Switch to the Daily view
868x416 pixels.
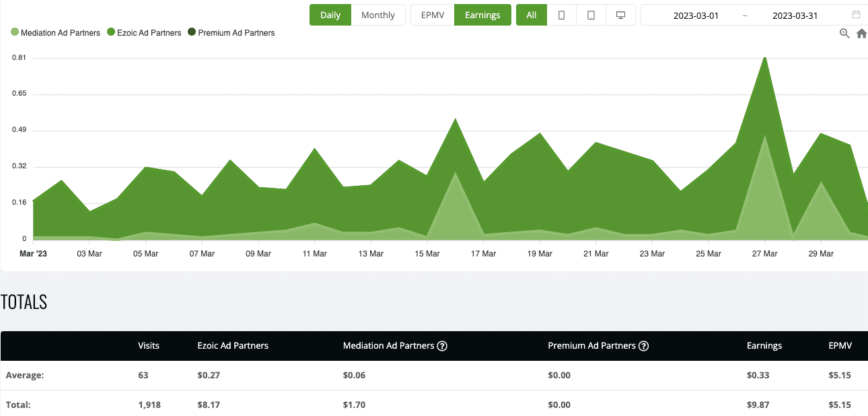(330, 15)
